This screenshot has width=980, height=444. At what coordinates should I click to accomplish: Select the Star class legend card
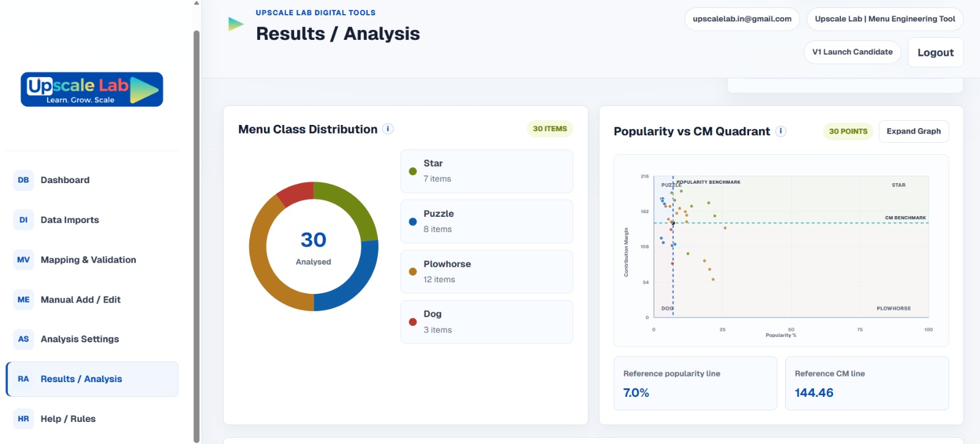[487, 171]
